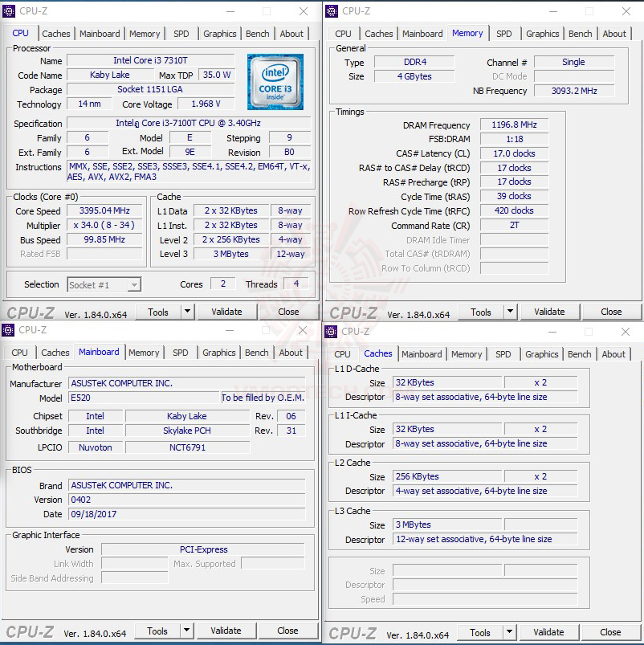Screen dimensions: 644x645
Task: Click the FSB:DRAM value 1:18
Action: point(514,139)
